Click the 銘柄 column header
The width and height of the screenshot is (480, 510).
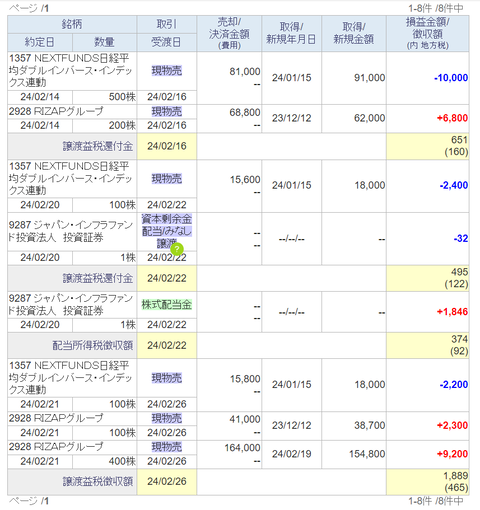(72, 24)
